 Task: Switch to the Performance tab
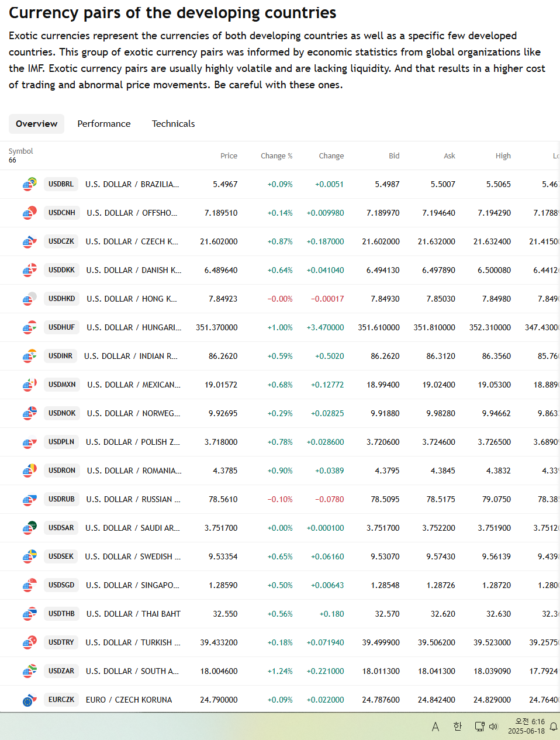tap(104, 124)
